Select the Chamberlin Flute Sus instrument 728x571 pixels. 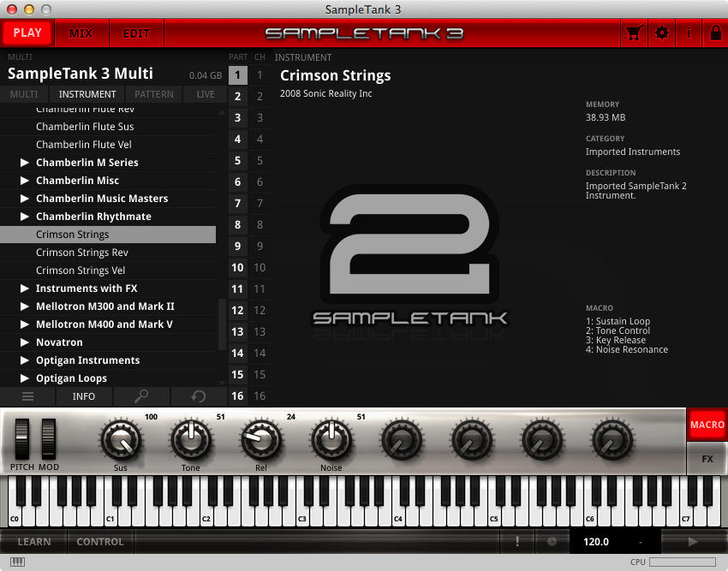click(108, 127)
